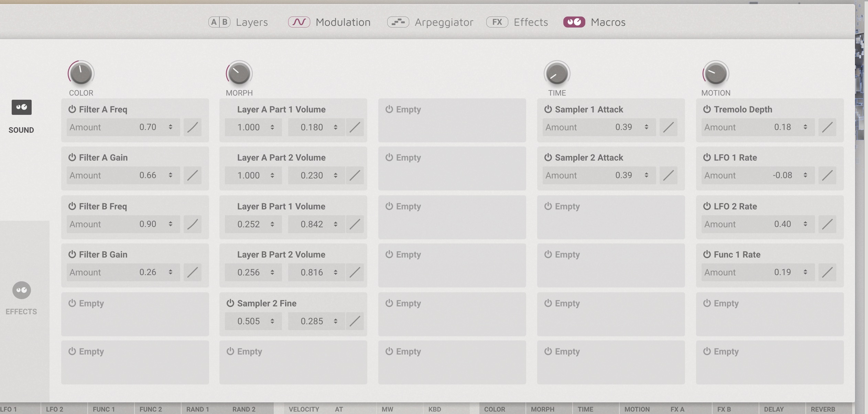Toggle Filter A Gain power button
Screen dimensions: 868x414
pos(72,157)
